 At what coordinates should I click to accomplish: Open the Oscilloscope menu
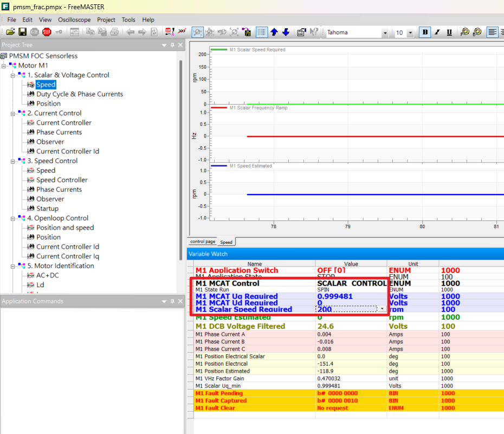tap(74, 20)
